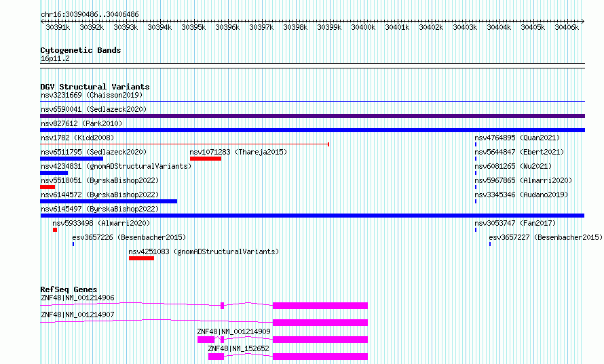This screenshot has height=364, width=604.
Task: Click transcript label ZNF48|NM_001214907
Action: [77, 315]
